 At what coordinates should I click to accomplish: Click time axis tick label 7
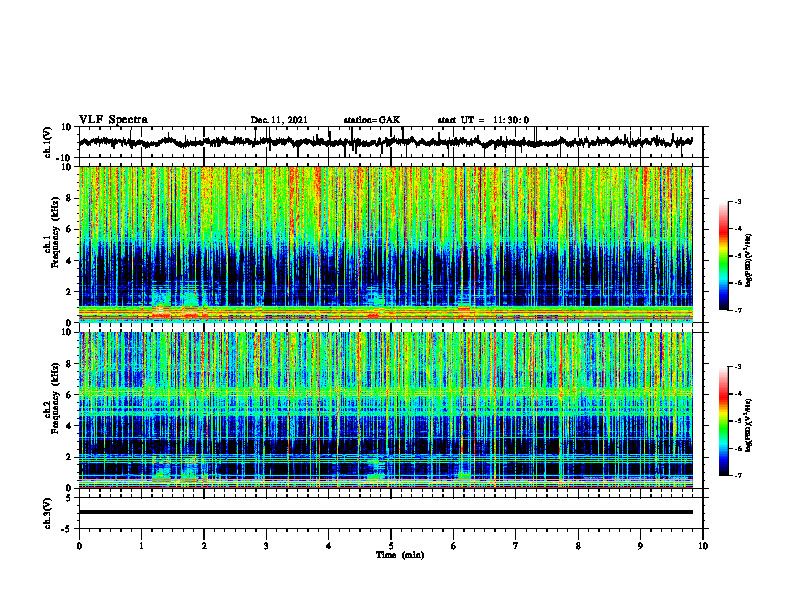coord(516,546)
